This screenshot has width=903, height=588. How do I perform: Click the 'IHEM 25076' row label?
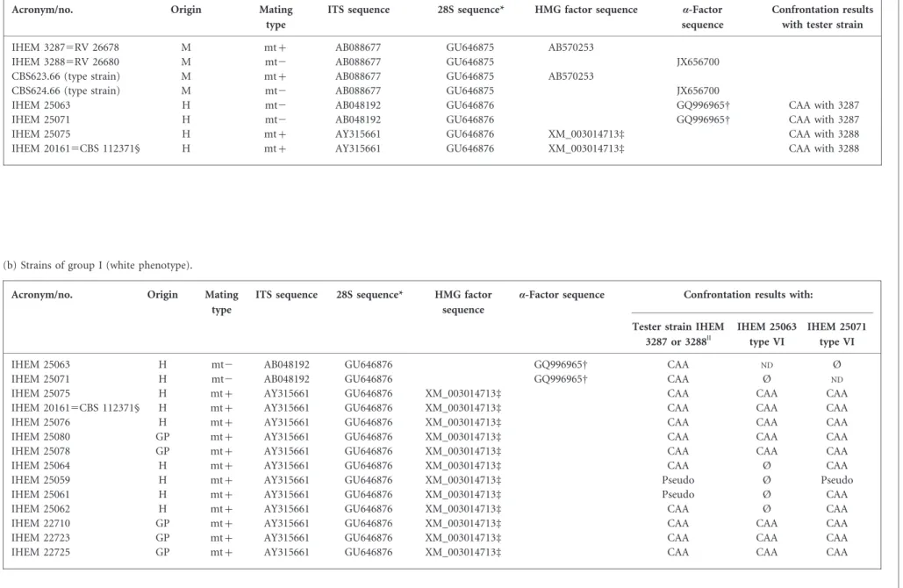[x=41, y=422]
